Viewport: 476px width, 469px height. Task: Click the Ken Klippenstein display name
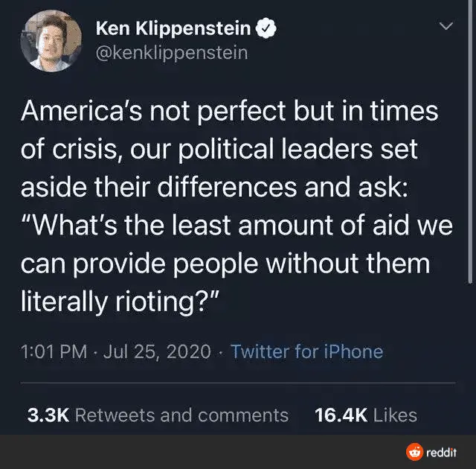173,29
